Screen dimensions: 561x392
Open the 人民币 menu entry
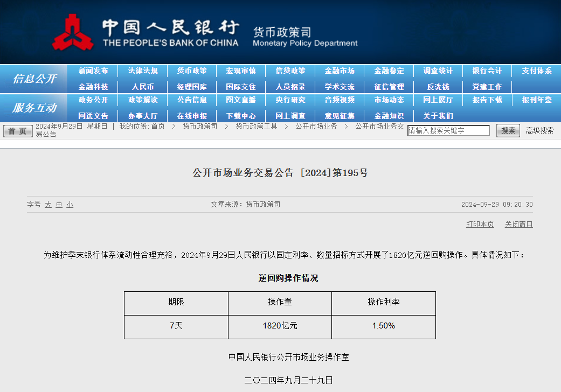pos(143,87)
